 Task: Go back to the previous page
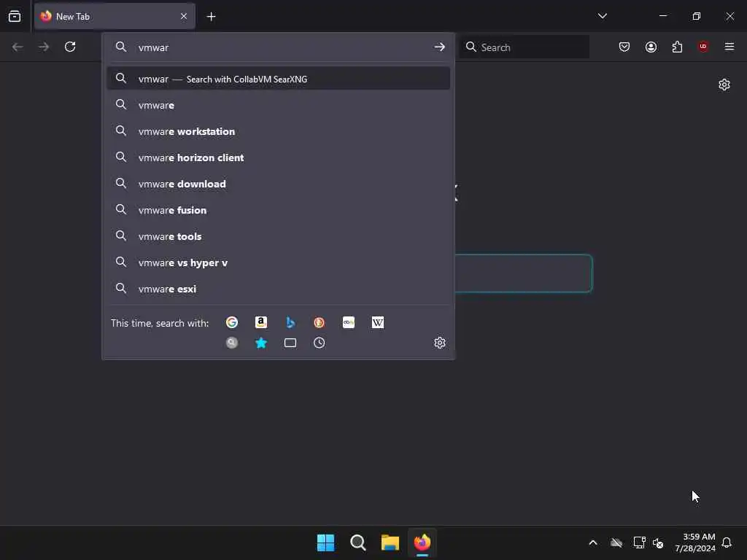tap(18, 47)
